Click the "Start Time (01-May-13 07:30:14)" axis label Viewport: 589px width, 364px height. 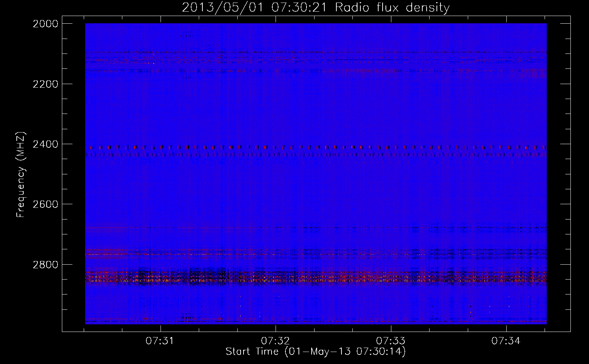316,352
